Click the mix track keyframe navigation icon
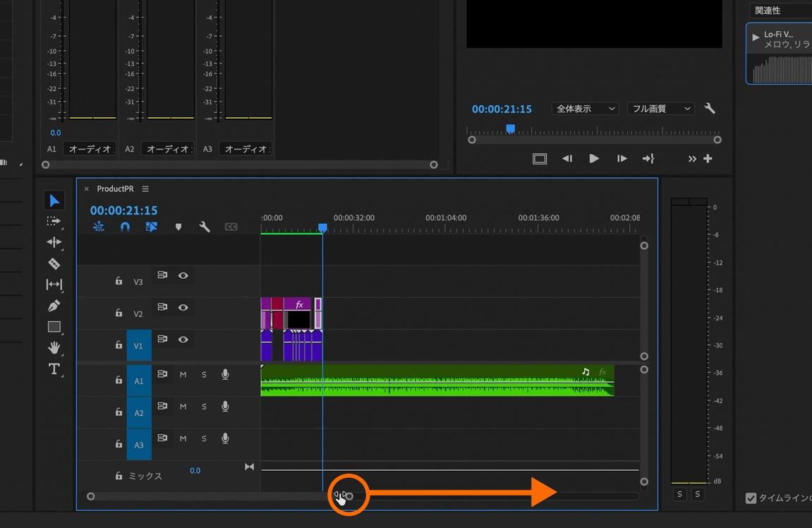Viewport: 812px width, 528px height. click(x=249, y=467)
